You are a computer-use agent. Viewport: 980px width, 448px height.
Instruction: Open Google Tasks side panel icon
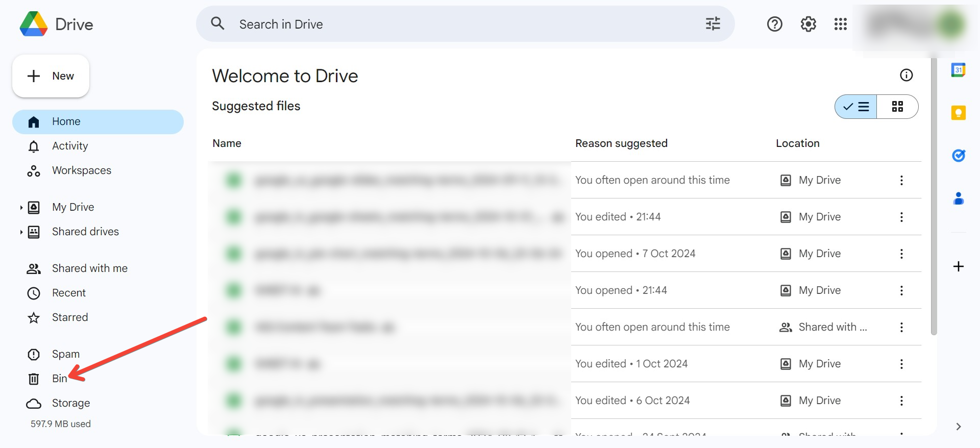tap(958, 155)
